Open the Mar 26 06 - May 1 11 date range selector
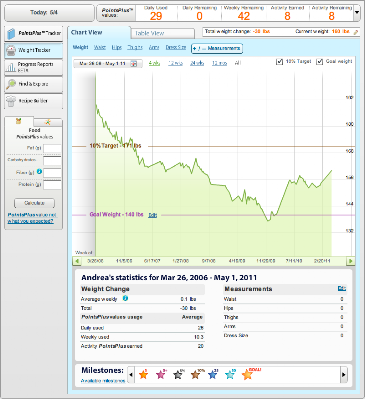This screenshot has width=365, height=400. [x=108, y=63]
